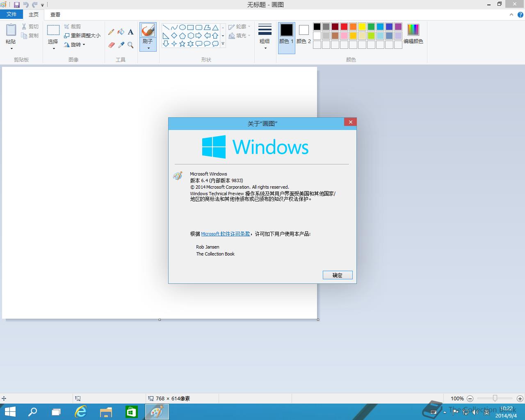The height and width of the screenshot is (420, 525).
Task: Close the About Paint (关于画图) dialog
Action: tap(350, 122)
